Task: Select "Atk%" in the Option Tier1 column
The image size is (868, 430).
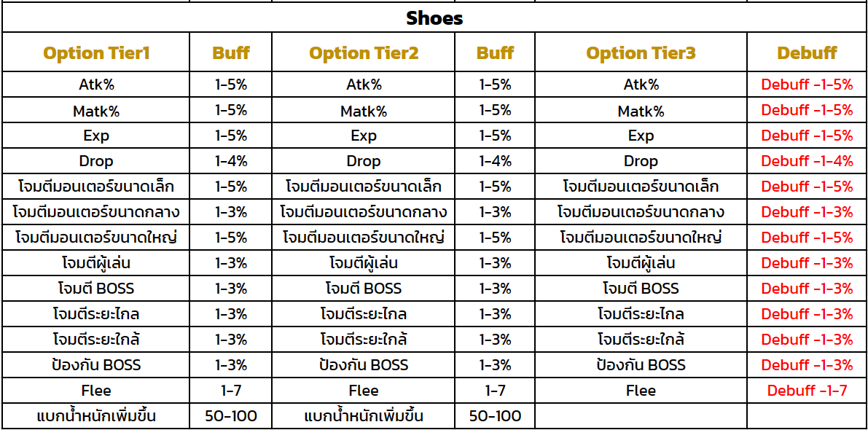Action: [96, 85]
